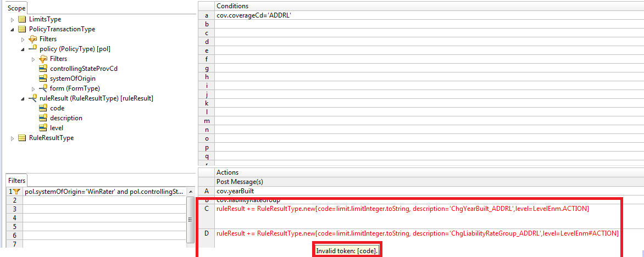Click the Post Message(s) header row
Image resolution: width=644 pixels, height=257 pixels.
429,181
